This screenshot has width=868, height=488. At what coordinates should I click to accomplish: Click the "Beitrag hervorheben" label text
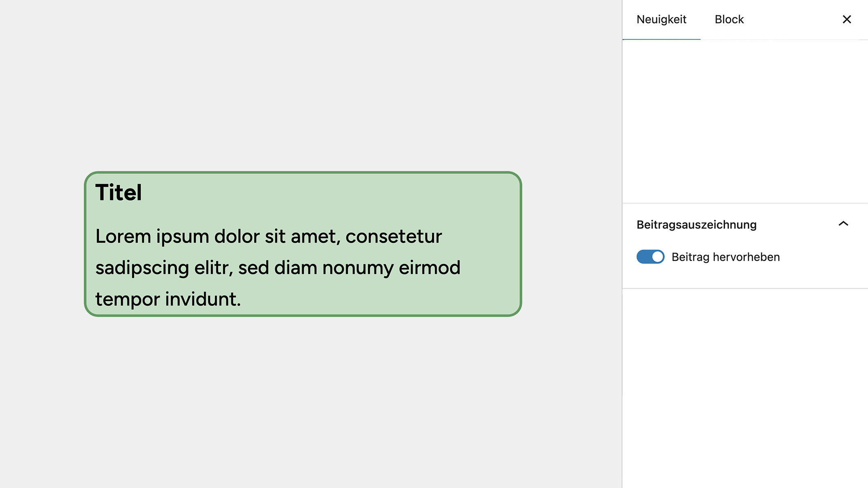(x=725, y=257)
